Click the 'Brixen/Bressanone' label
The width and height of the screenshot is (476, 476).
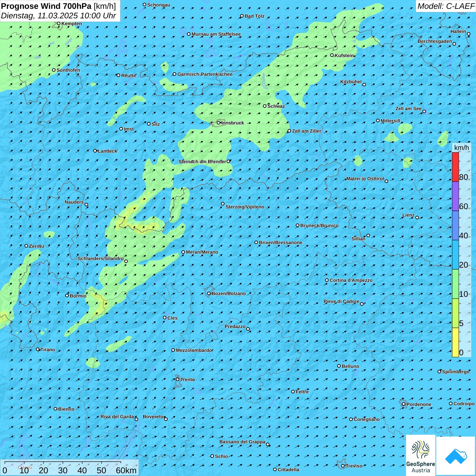(x=280, y=242)
